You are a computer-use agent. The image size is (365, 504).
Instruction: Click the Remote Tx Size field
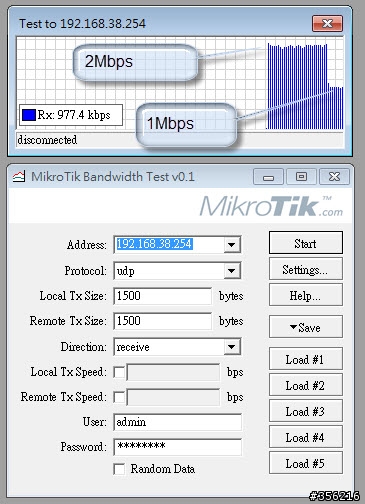coord(163,321)
